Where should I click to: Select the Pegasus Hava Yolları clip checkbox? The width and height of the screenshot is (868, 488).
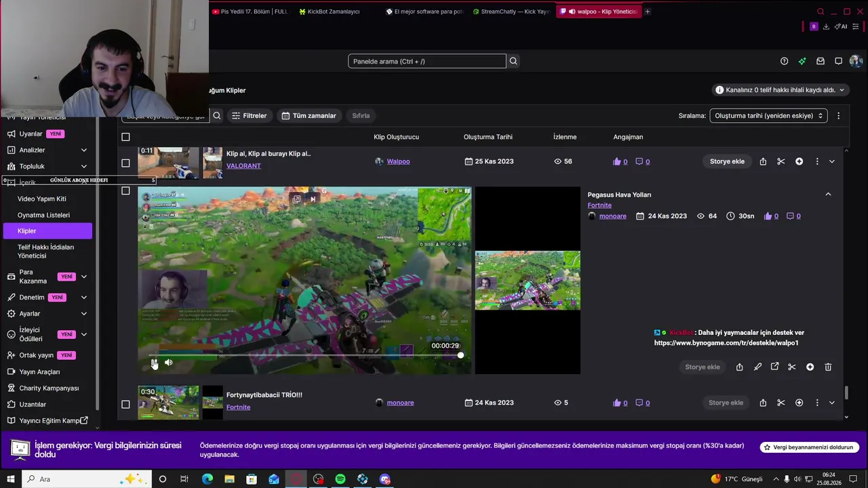coord(125,190)
